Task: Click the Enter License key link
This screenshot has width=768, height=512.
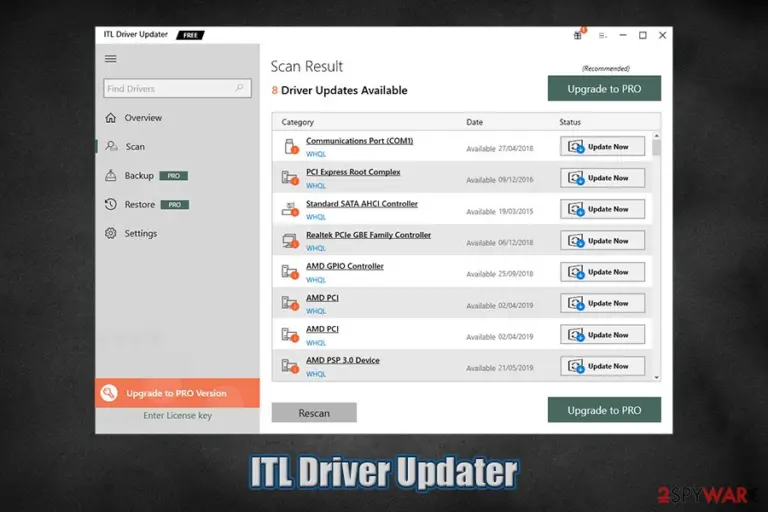Action: click(177, 415)
